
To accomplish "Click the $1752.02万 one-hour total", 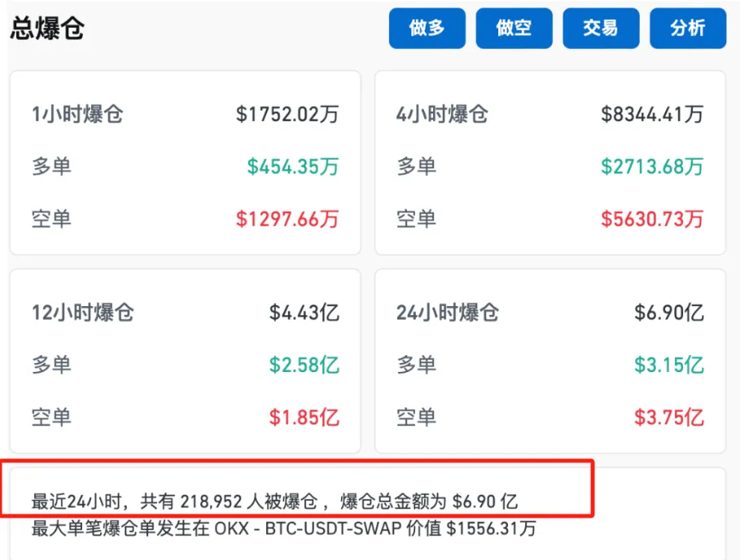I will coord(287,115).
